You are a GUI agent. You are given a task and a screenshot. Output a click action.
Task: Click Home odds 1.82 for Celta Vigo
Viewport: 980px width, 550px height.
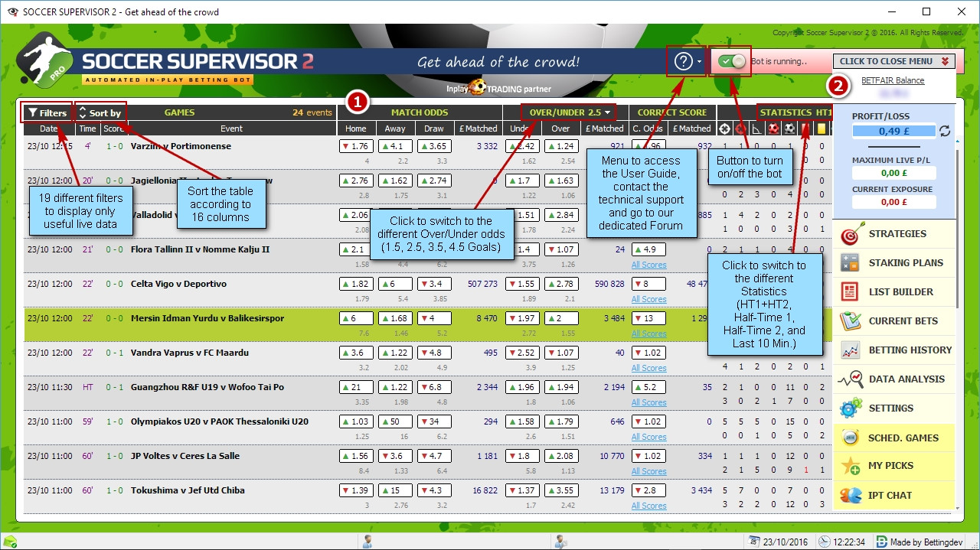(x=356, y=284)
